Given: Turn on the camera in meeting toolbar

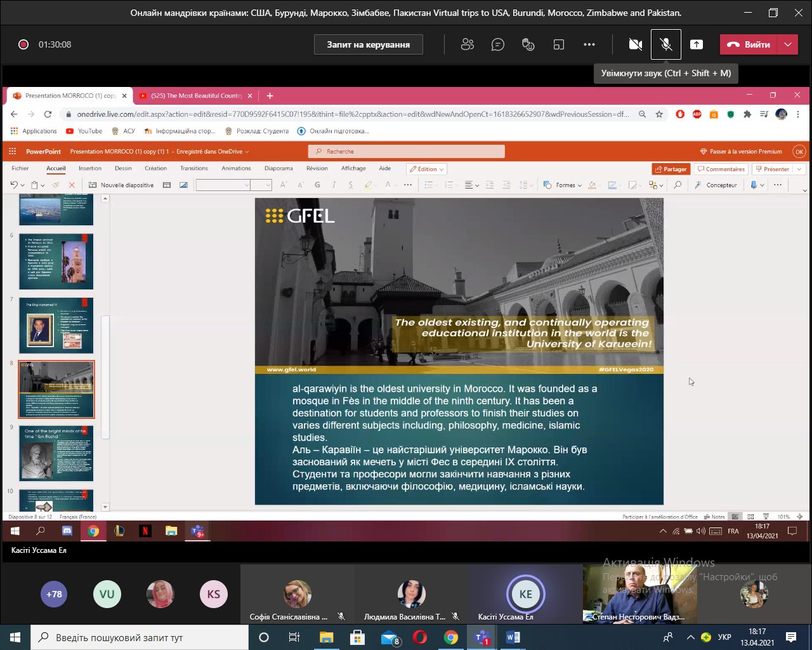Looking at the screenshot, I should click(635, 44).
